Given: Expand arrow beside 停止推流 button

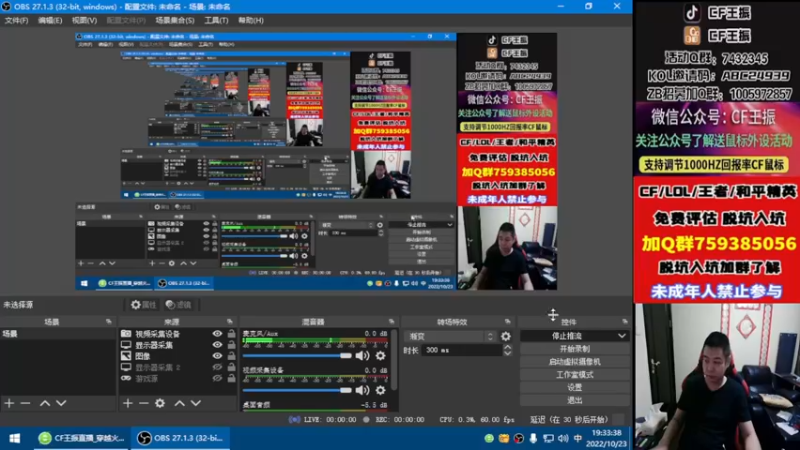Looking at the screenshot, I should tap(622, 336).
